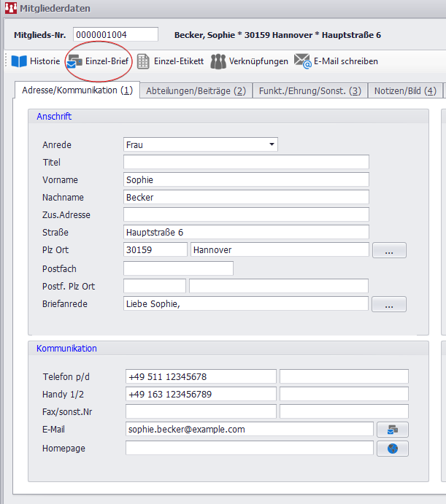This screenshot has height=504, width=446.
Task: Focus the Mitglieds-Nr. input field
Action: click(115, 34)
